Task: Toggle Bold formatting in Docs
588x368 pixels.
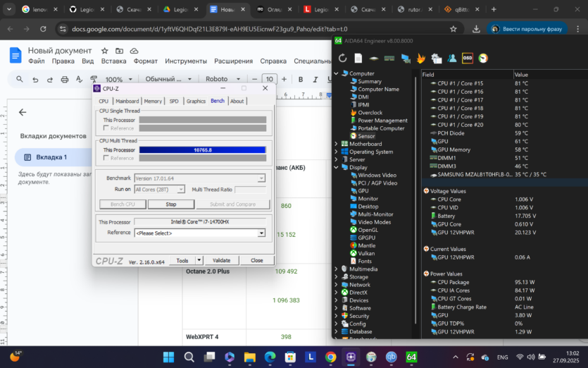Action: click(x=301, y=79)
